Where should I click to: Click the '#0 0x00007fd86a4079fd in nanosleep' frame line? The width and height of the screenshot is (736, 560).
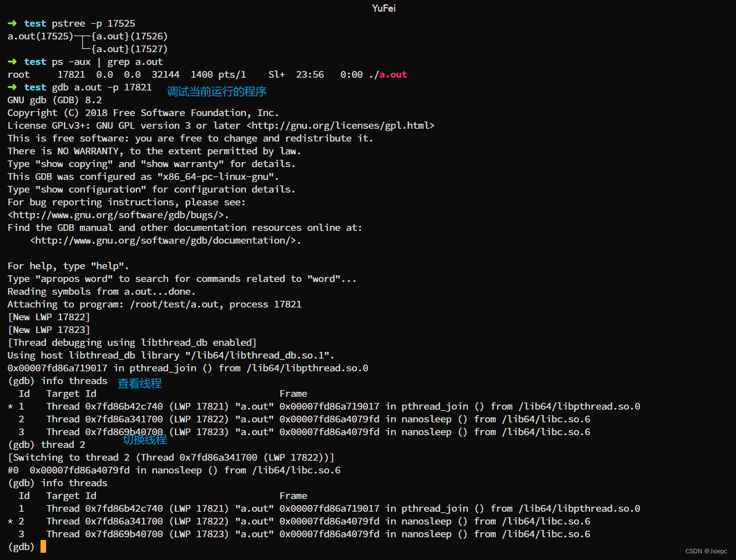174,470
